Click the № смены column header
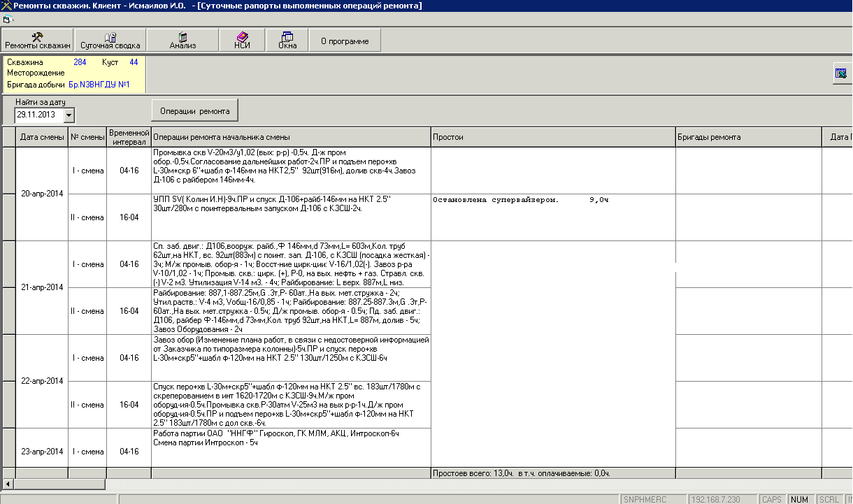The height and width of the screenshot is (504, 853). tap(87, 137)
